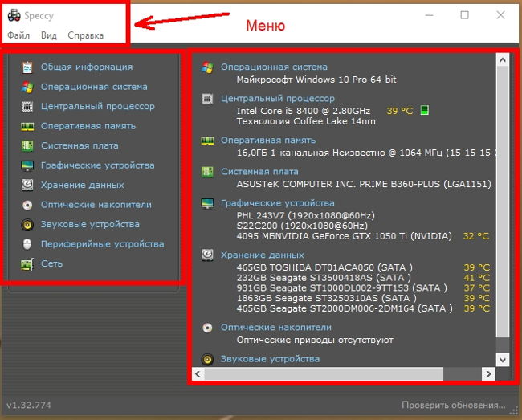Click version number v1.32.774
Viewport: 522px width, 420px height.
click(29, 406)
